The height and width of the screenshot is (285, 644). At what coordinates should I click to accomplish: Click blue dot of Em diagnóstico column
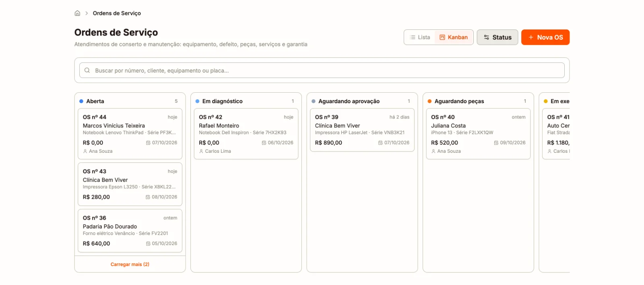coord(197,101)
